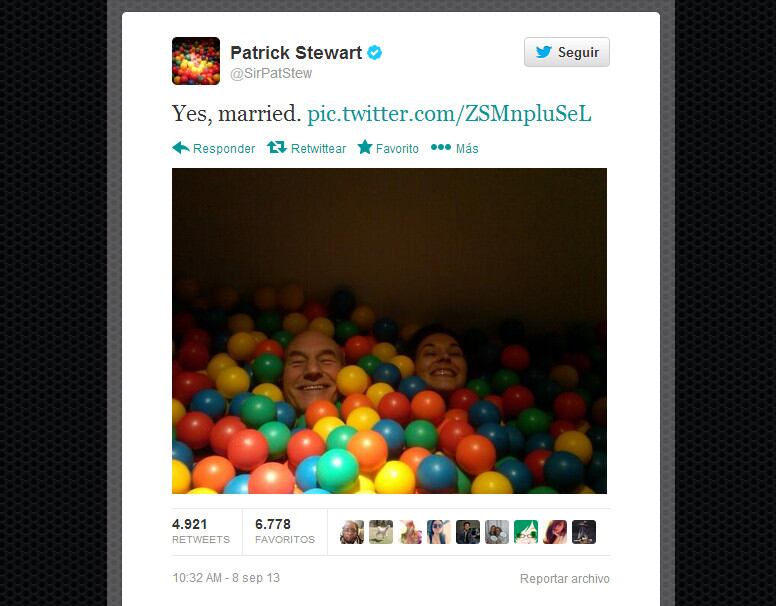
Task: Click the Retwittear retweet arrows icon
Action: coord(277,148)
